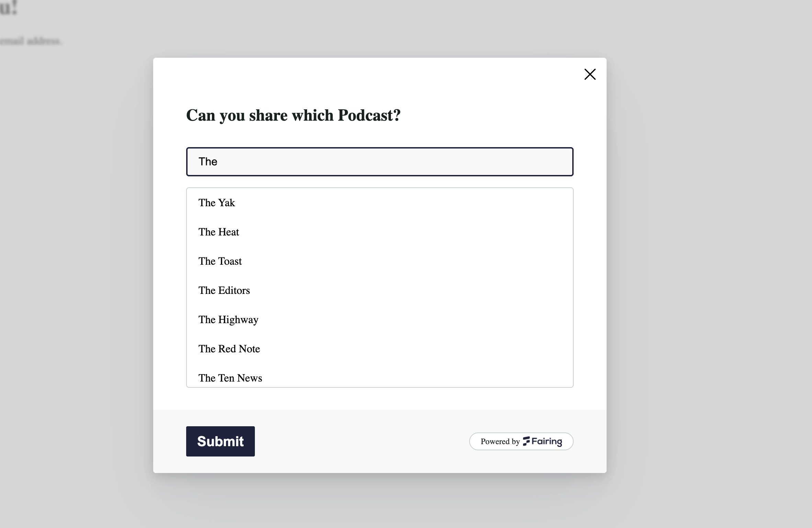This screenshot has height=528, width=812.
Task: Click the Fairing logo icon
Action: (x=526, y=441)
